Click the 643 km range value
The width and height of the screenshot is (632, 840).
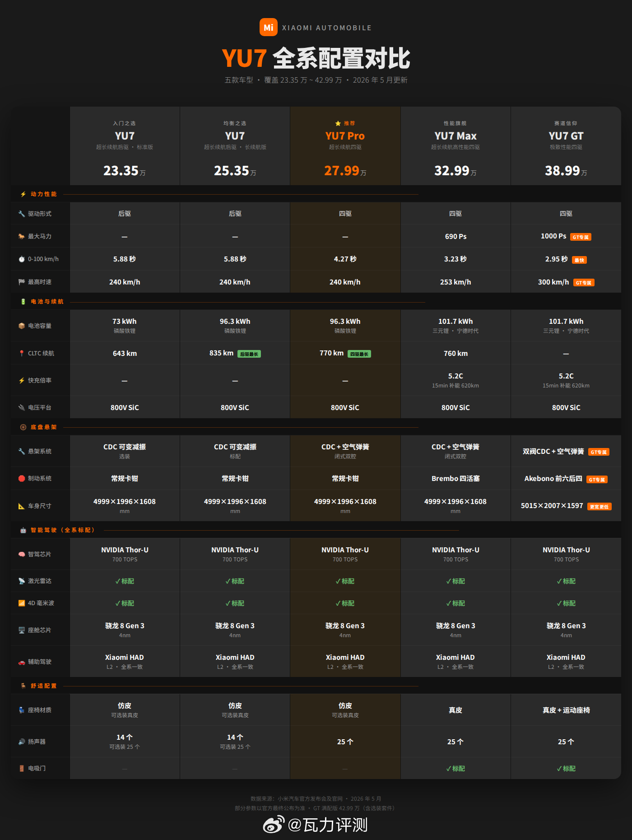[125, 353]
